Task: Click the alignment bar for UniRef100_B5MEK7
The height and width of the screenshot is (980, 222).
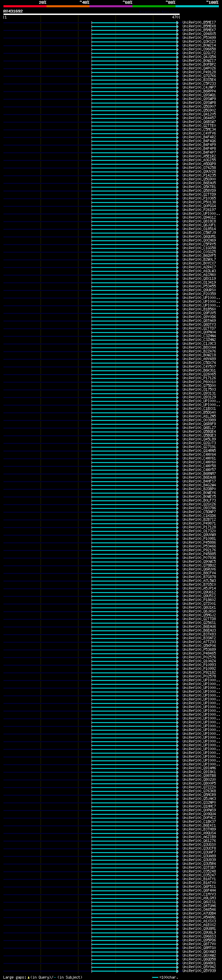Action: [x=135, y=30]
